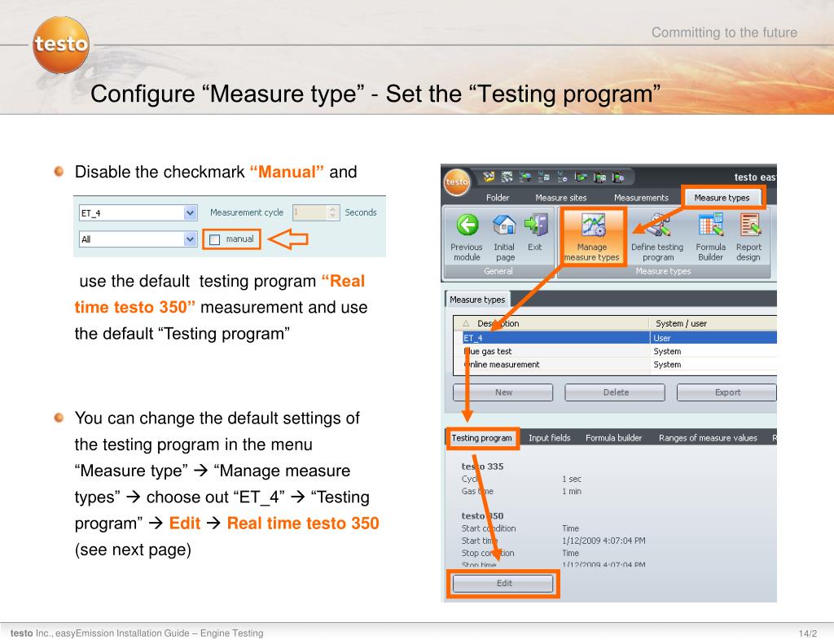Open the Formula builder tab

point(614,438)
